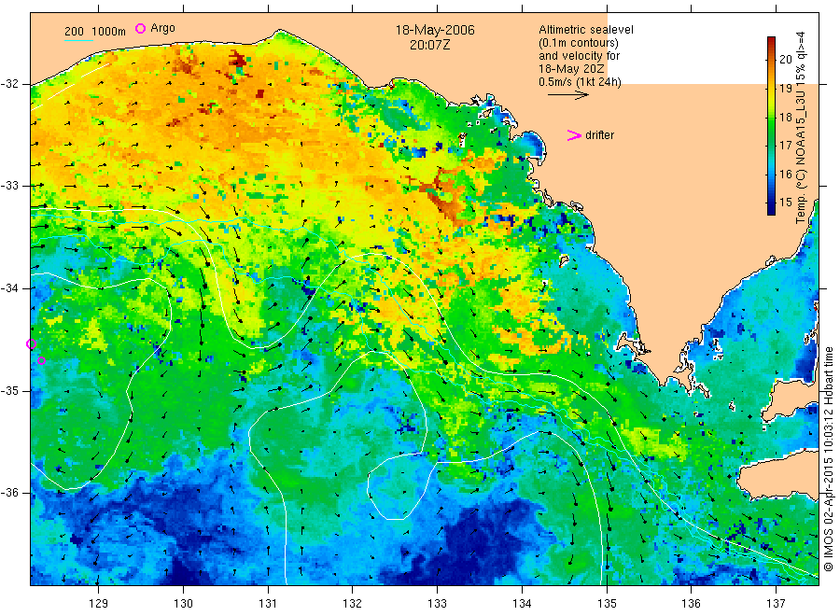840x616 pixels.
Task: Click the IMOS copyright timestamp text
Action: tap(829, 459)
